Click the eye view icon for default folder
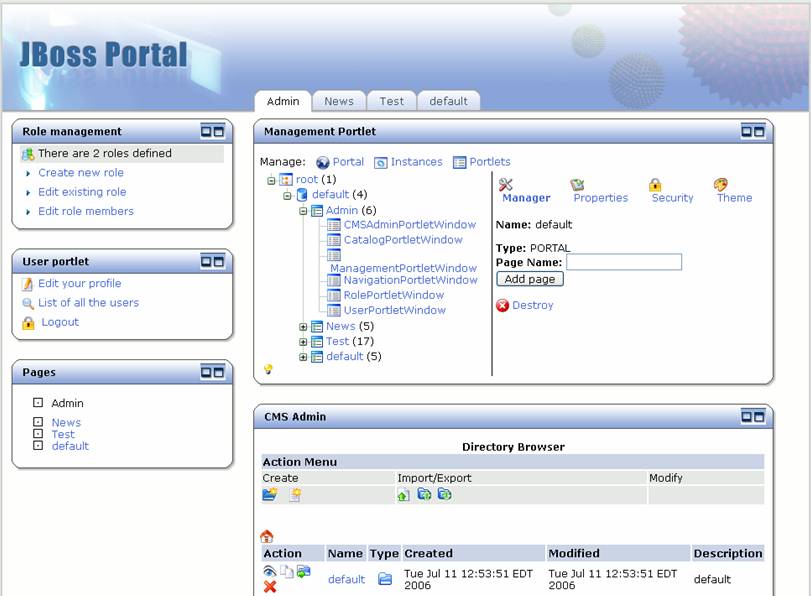 (x=269, y=571)
